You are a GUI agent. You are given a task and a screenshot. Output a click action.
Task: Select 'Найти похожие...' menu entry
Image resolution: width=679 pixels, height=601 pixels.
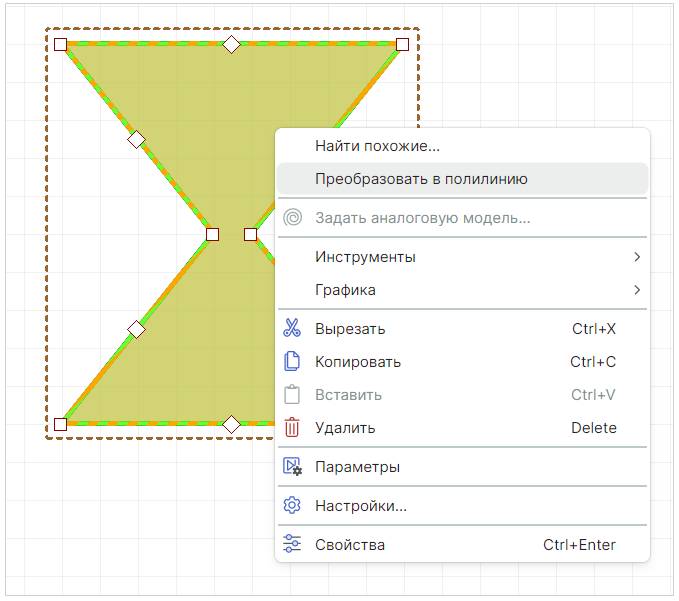pyautogui.click(x=462, y=146)
